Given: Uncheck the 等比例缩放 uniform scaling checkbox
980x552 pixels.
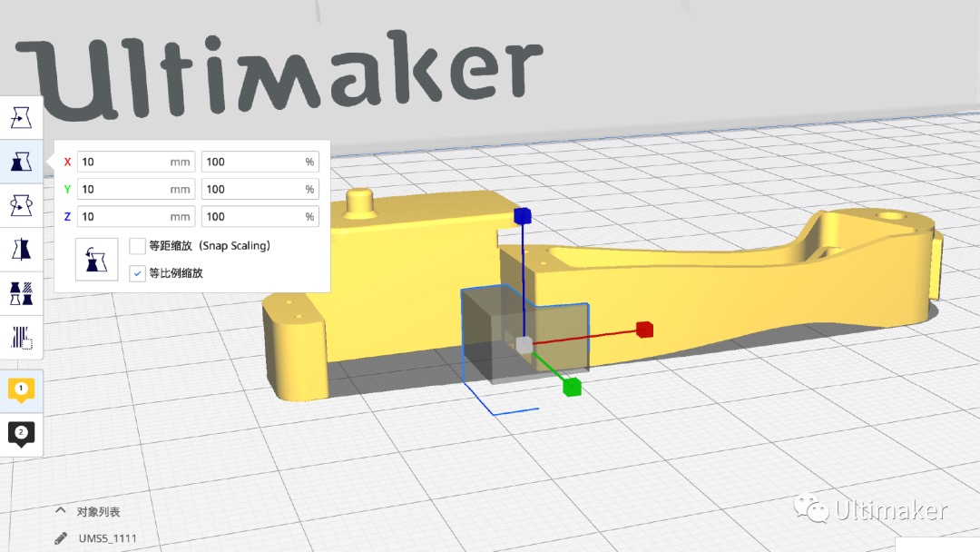Looking at the screenshot, I should coord(137,273).
